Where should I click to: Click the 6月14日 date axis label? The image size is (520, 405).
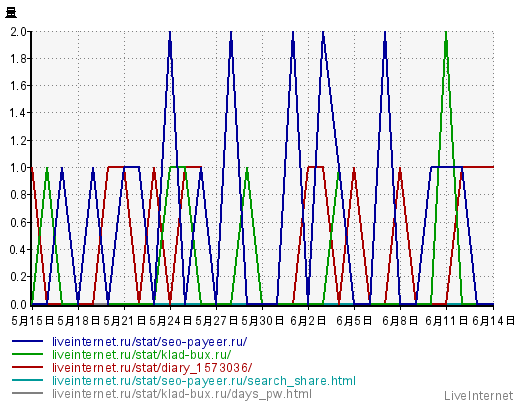pyautogui.click(x=493, y=321)
